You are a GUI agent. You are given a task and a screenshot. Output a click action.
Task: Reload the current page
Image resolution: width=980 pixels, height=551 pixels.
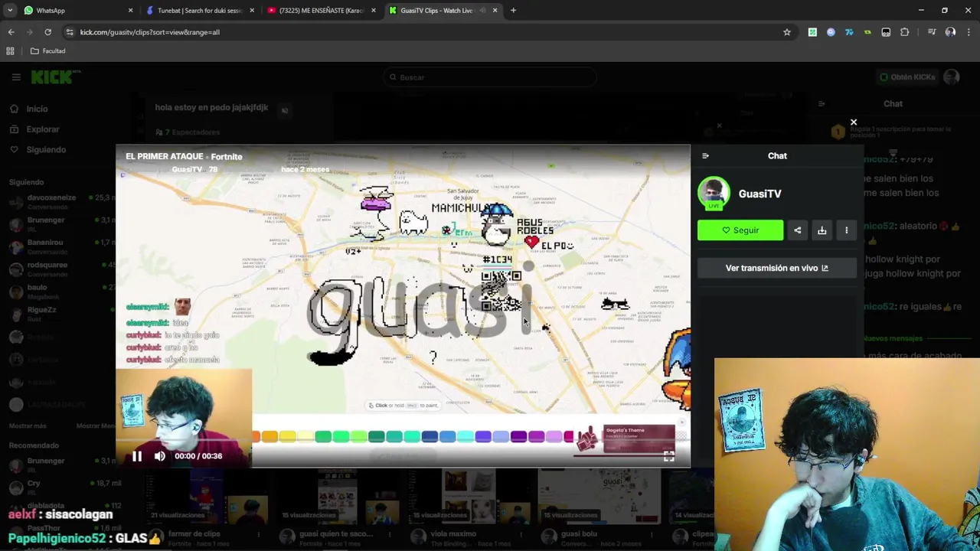point(47,32)
